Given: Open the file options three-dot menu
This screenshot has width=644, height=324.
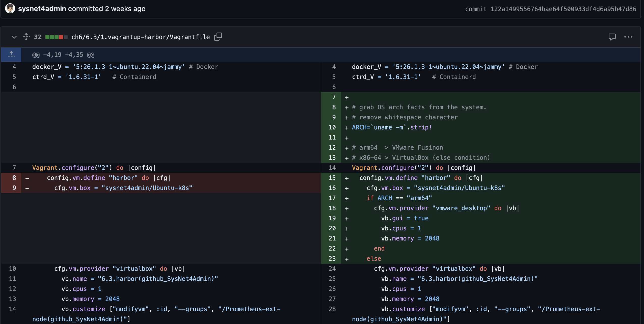Looking at the screenshot, I should 628,37.
